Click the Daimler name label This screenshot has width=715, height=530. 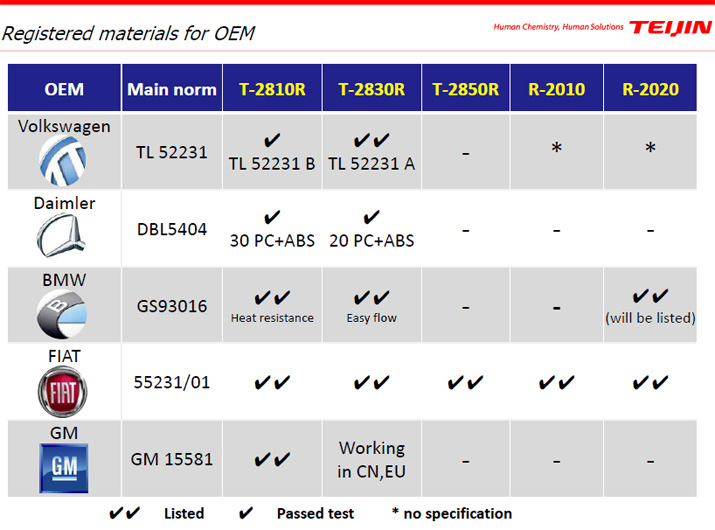pyautogui.click(x=64, y=203)
